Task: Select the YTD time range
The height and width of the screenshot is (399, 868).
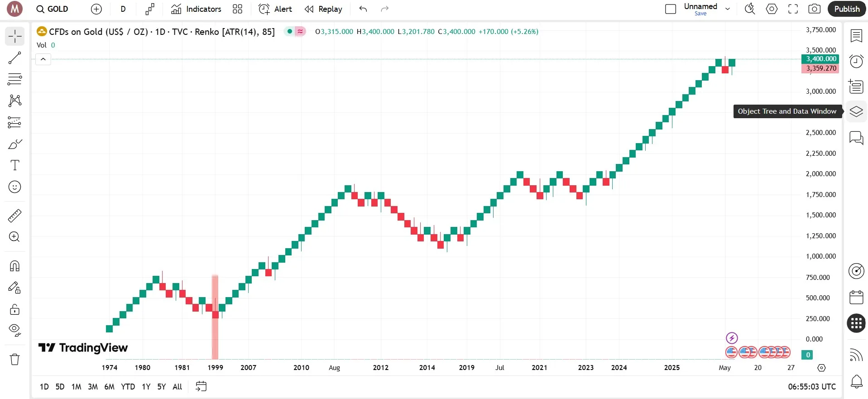Action: 128,387
